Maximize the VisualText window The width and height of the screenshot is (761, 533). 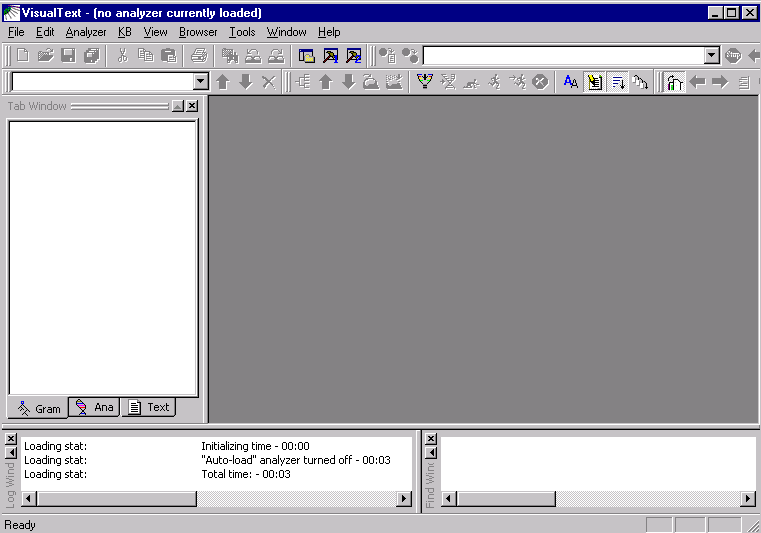(x=732, y=13)
